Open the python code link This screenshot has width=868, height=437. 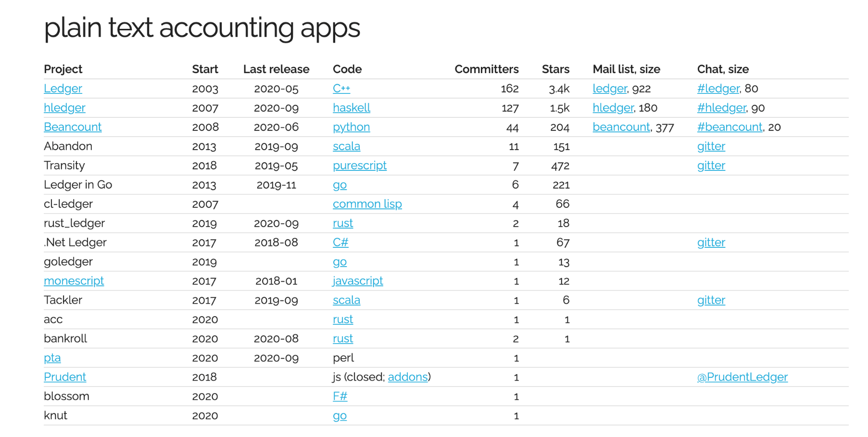pos(351,127)
